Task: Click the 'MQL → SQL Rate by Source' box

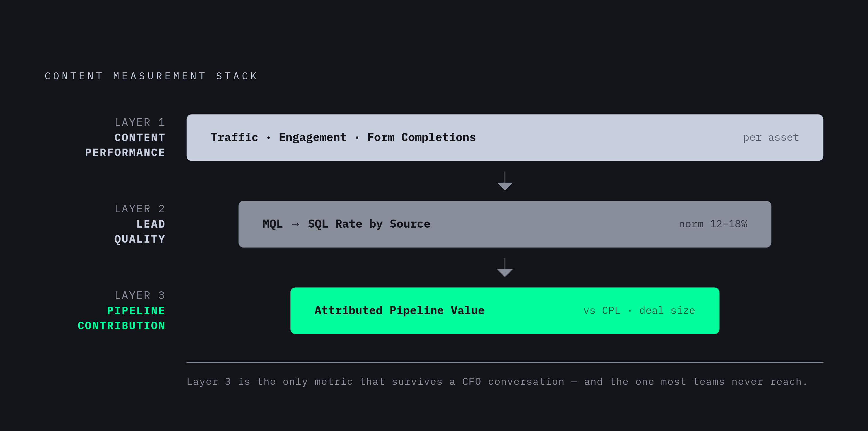Action: tap(505, 224)
